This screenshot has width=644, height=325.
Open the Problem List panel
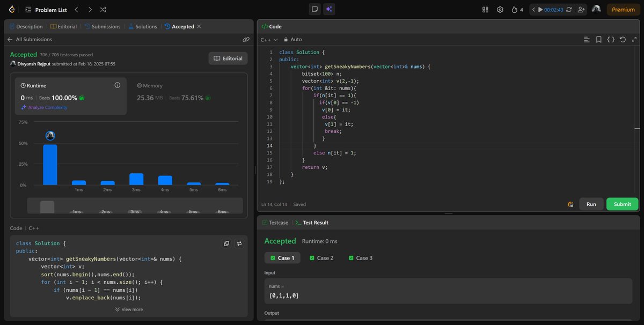point(45,10)
